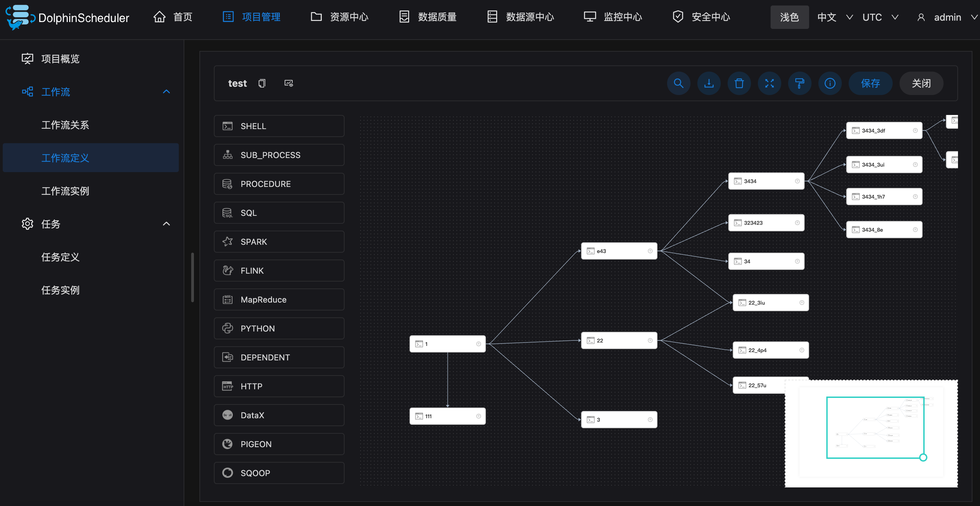The height and width of the screenshot is (506, 980).
Task: Select 工作流实例 in the sidebar
Action: pos(65,191)
